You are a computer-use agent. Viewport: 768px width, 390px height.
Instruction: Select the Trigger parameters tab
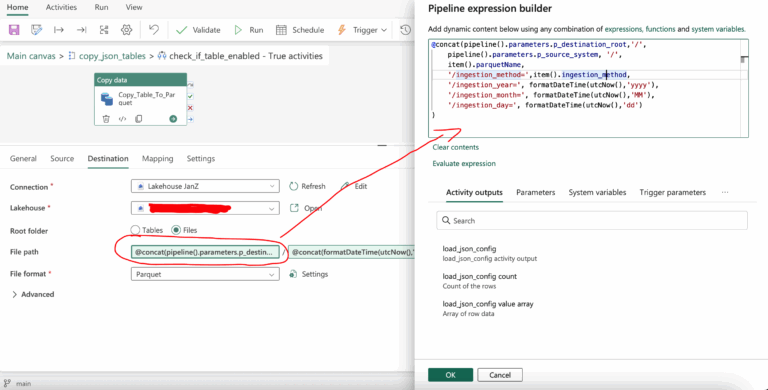click(672, 193)
